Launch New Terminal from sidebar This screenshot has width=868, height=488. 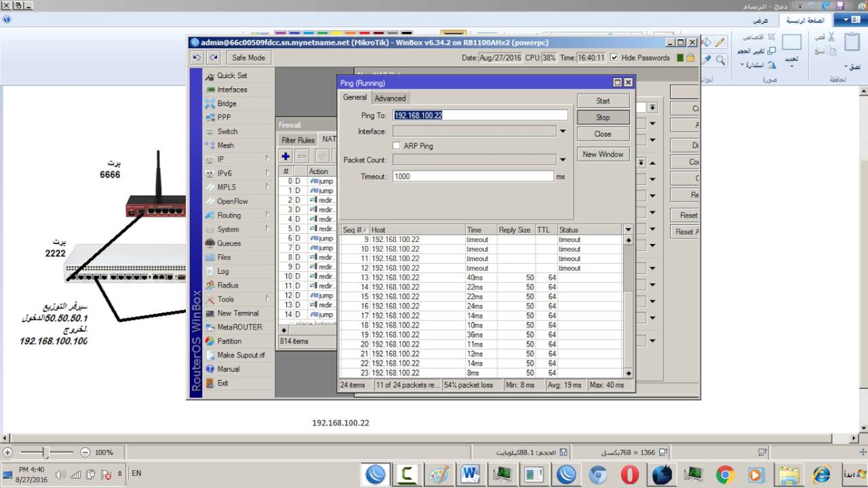pos(237,313)
